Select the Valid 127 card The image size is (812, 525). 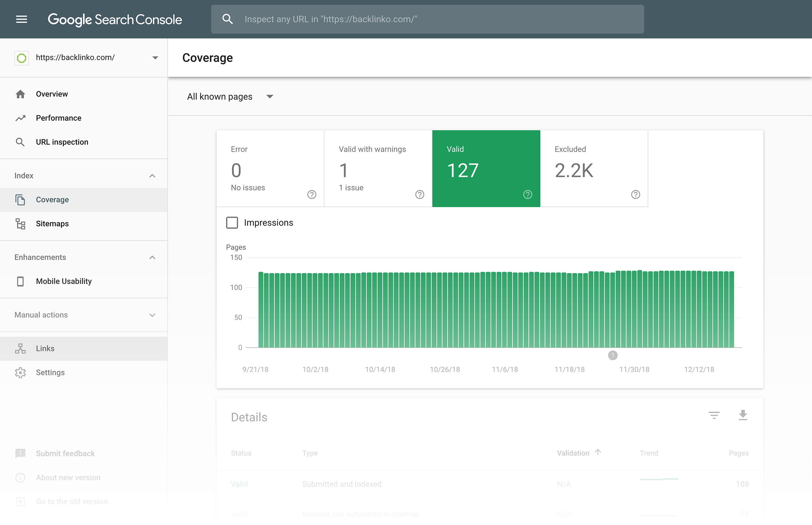(x=486, y=168)
